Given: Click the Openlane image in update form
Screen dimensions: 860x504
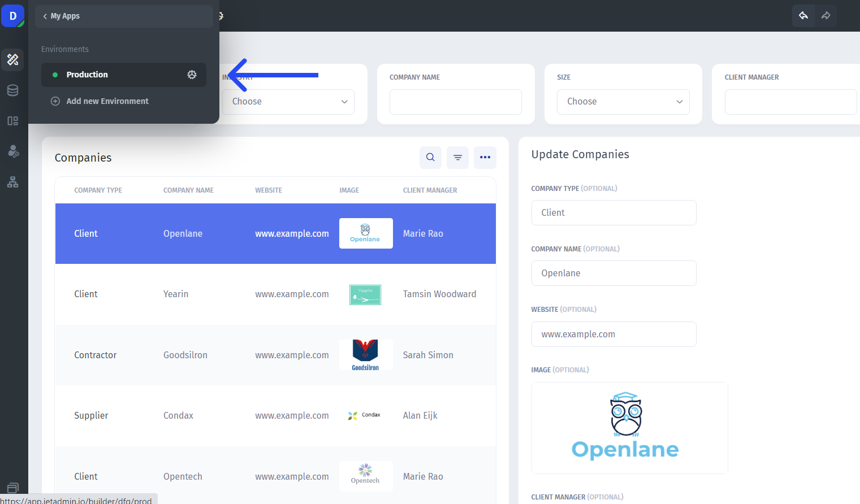Looking at the screenshot, I should (x=629, y=428).
